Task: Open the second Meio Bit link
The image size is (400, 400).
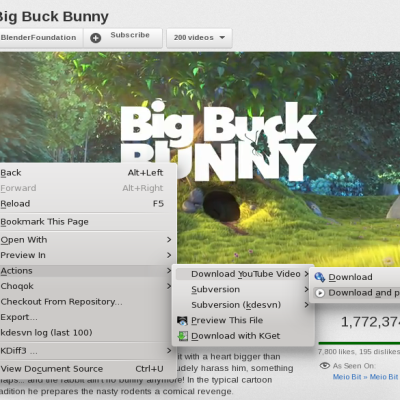Action: pos(384,377)
